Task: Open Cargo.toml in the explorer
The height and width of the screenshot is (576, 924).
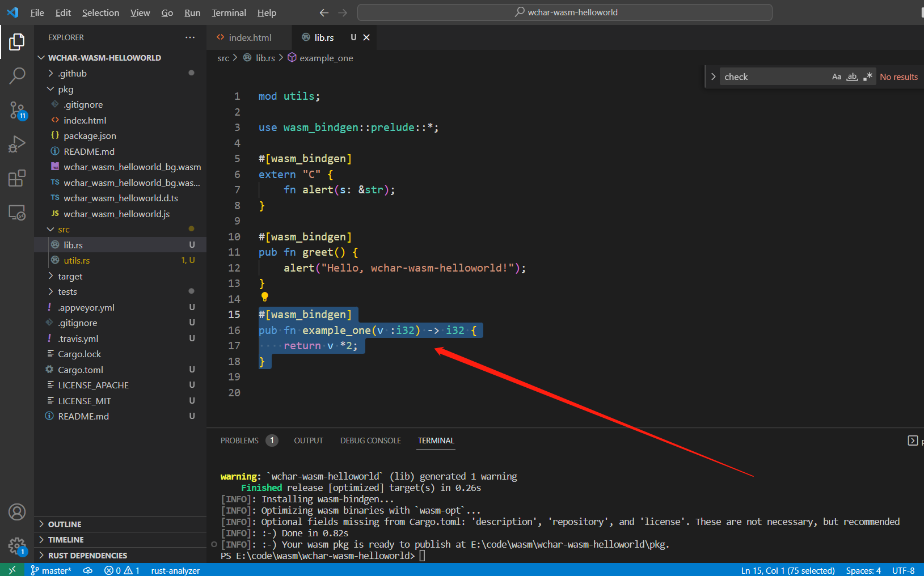Action: click(x=81, y=370)
